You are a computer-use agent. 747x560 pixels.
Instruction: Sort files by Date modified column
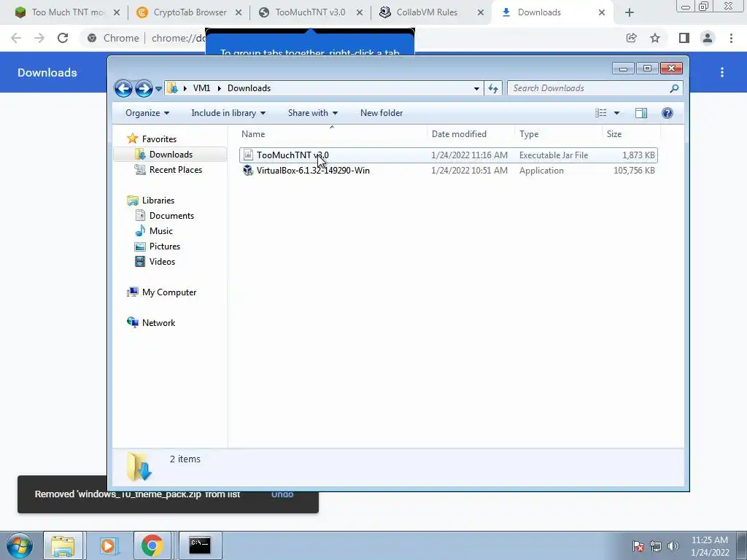click(x=471, y=134)
